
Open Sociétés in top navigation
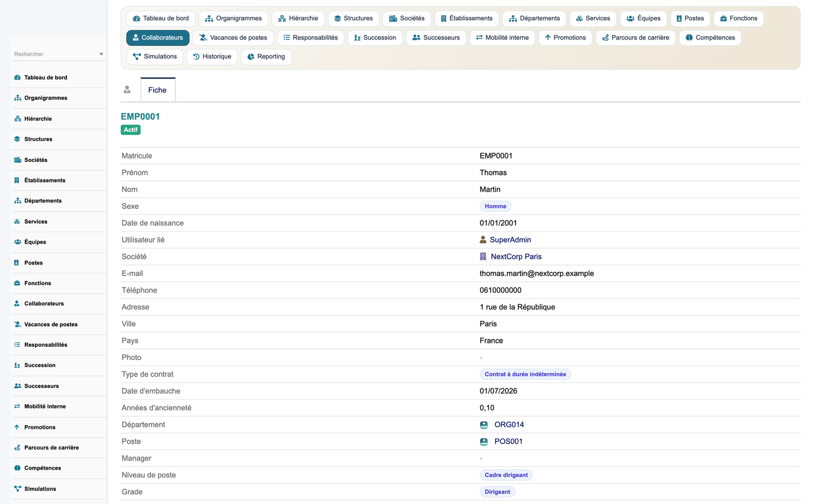[407, 19]
